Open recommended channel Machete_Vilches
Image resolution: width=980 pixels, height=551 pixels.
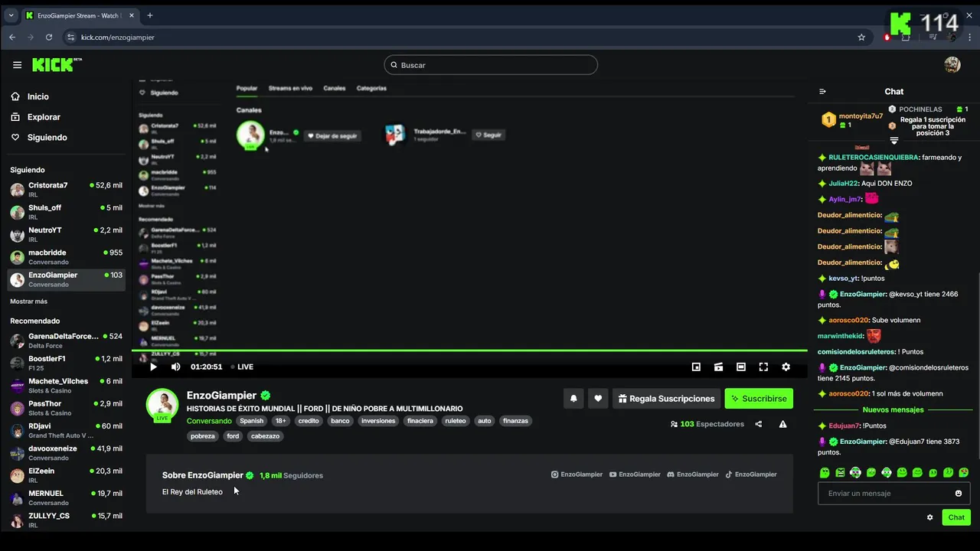[66, 385]
